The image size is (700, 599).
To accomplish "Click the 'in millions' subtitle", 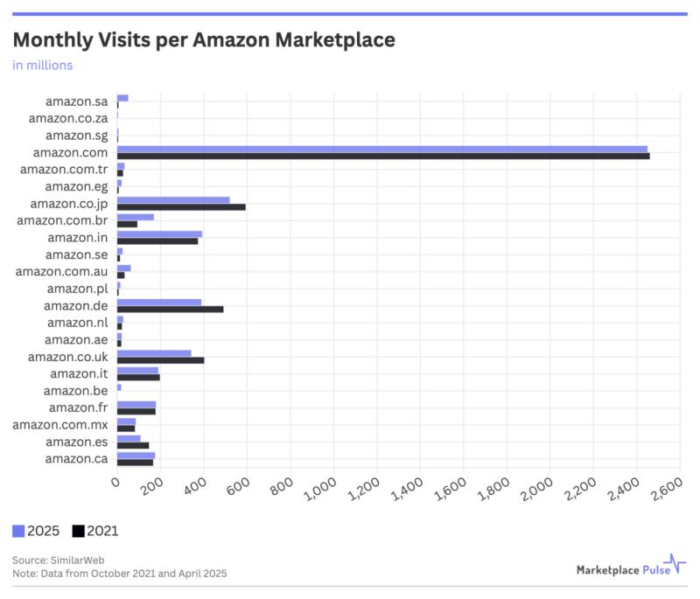I will point(42,65).
